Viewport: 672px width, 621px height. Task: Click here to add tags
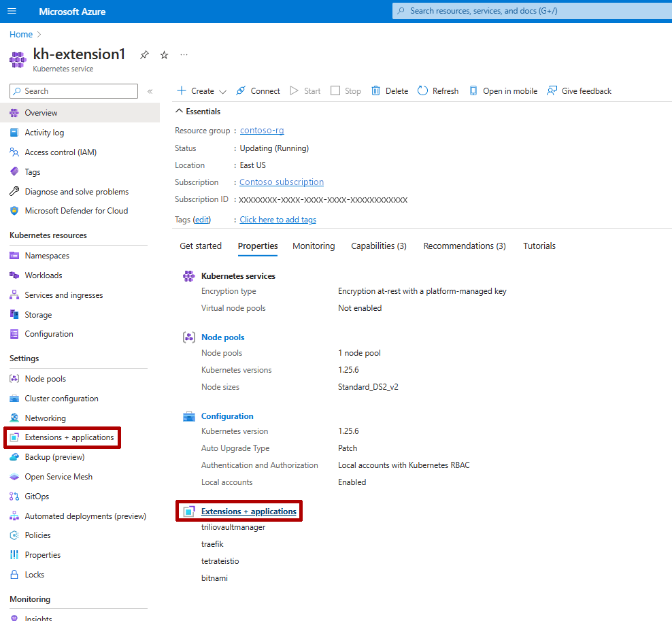(x=278, y=219)
